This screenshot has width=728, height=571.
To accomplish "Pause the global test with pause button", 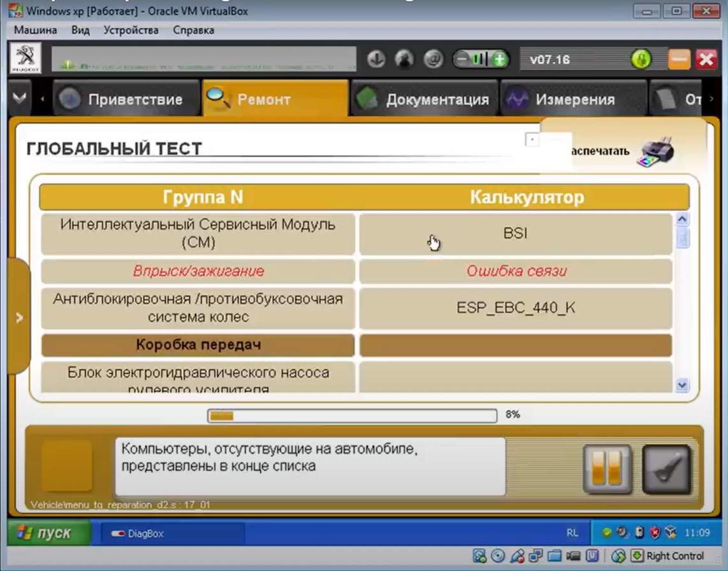I will coord(607,470).
